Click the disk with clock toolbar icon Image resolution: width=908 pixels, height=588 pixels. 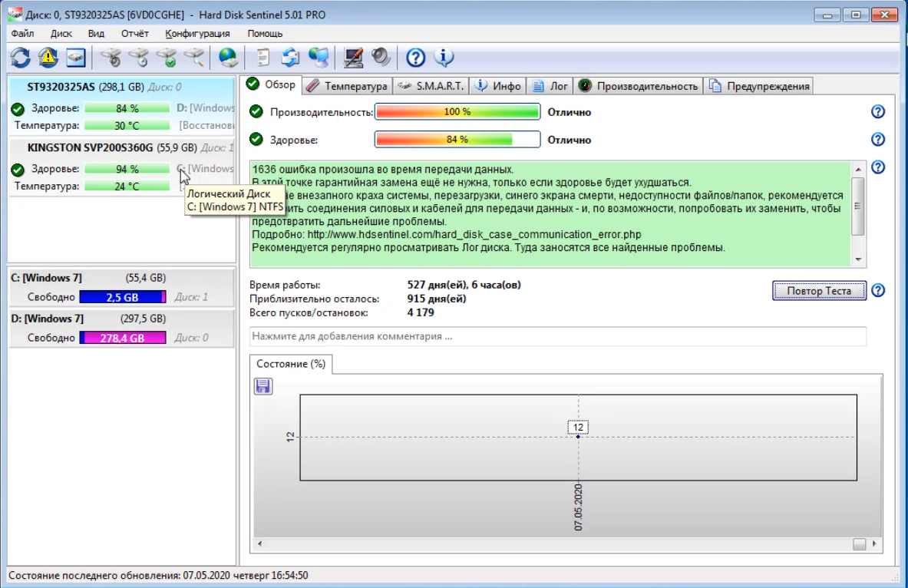(x=138, y=58)
